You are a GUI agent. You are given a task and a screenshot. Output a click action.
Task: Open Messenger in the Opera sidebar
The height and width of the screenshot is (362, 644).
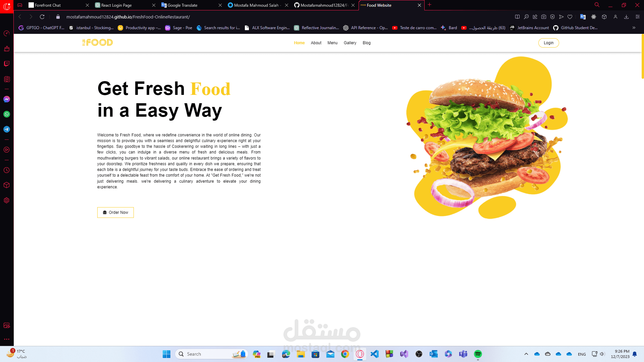(7, 99)
